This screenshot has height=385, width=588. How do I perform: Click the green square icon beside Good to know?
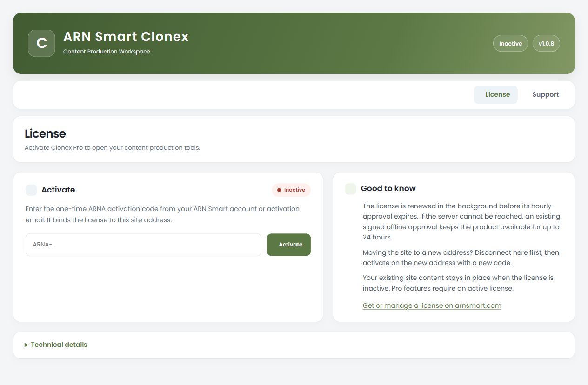tap(351, 189)
